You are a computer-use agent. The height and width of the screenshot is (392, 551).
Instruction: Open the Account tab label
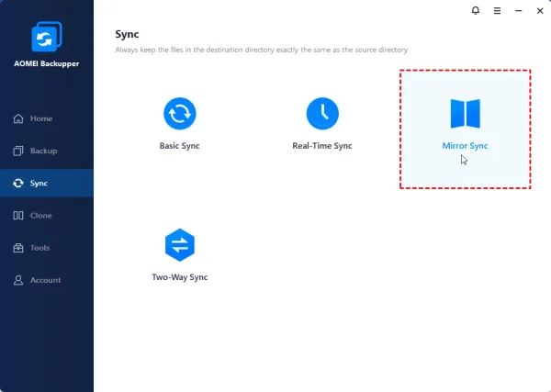pyautogui.click(x=46, y=280)
